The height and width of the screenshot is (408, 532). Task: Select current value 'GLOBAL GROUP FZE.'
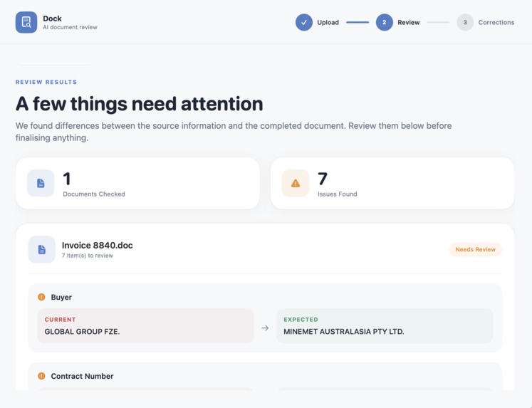point(82,332)
